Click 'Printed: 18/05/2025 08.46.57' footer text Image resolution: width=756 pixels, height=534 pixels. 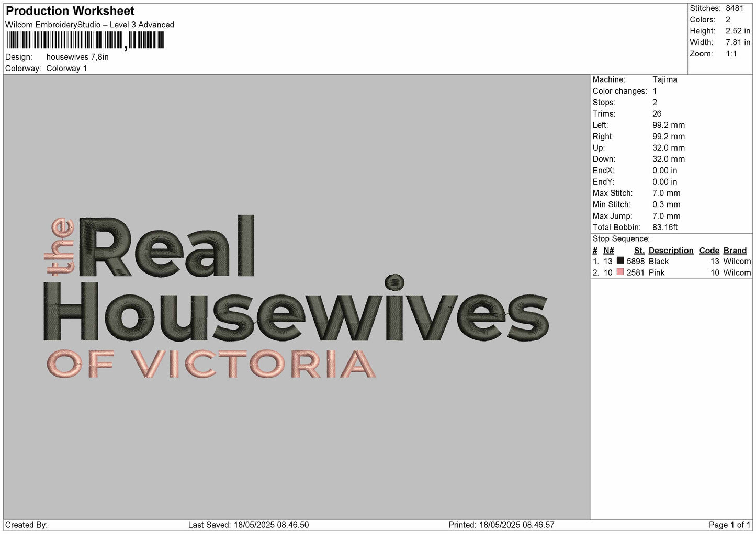[501, 525]
